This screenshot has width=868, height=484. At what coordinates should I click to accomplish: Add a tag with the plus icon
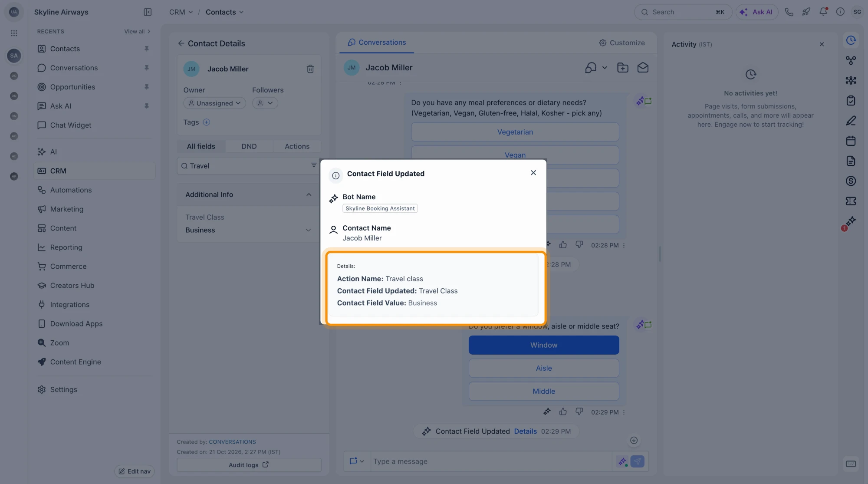coord(207,122)
